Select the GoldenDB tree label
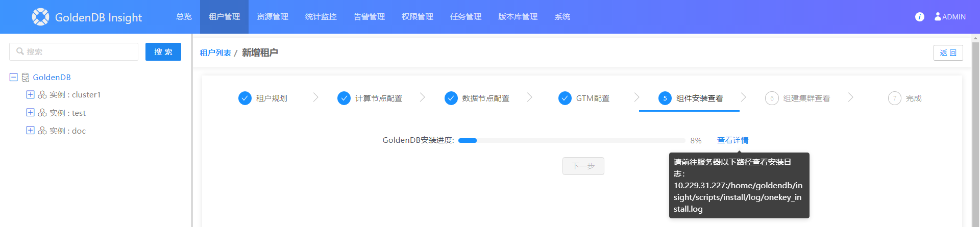The height and width of the screenshot is (227, 980). [52, 78]
